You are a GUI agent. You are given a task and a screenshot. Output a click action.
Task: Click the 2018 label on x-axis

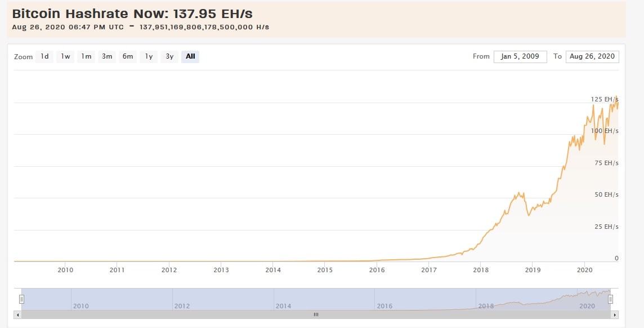pos(481,270)
